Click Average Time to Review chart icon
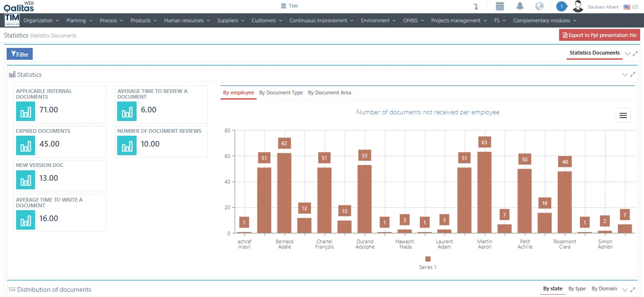644x297 pixels. coord(127,111)
